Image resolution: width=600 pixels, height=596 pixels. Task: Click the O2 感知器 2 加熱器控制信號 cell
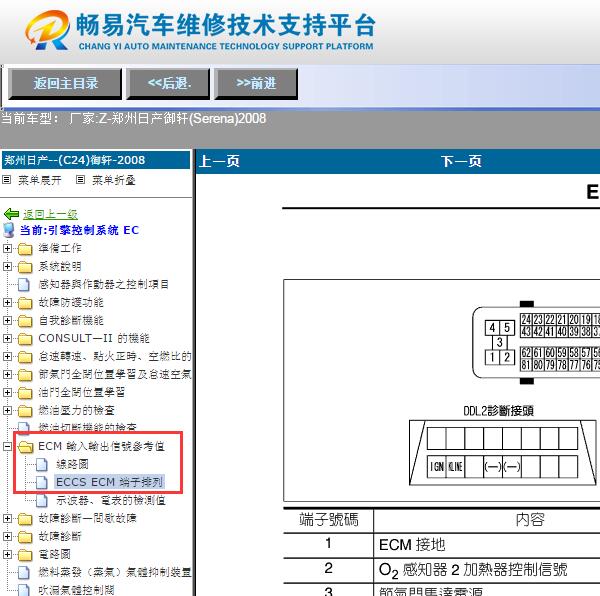[473, 570]
